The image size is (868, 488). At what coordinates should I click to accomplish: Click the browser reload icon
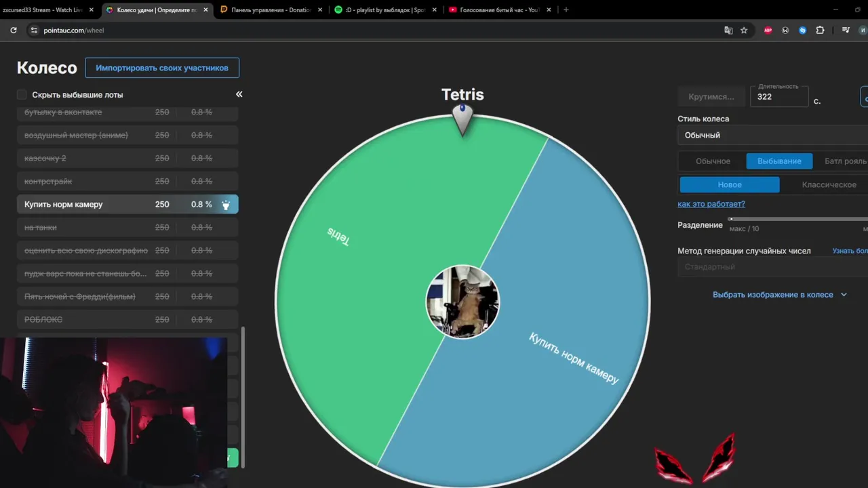(13, 30)
